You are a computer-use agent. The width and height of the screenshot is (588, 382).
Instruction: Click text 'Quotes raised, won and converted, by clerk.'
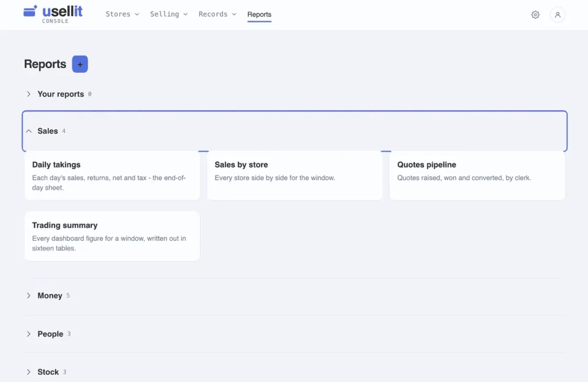click(464, 178)
